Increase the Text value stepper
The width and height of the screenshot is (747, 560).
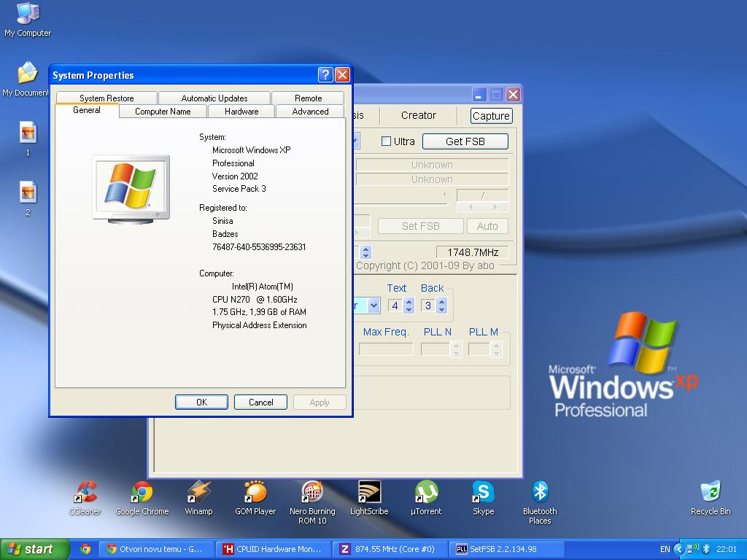(x=409, y=301)
